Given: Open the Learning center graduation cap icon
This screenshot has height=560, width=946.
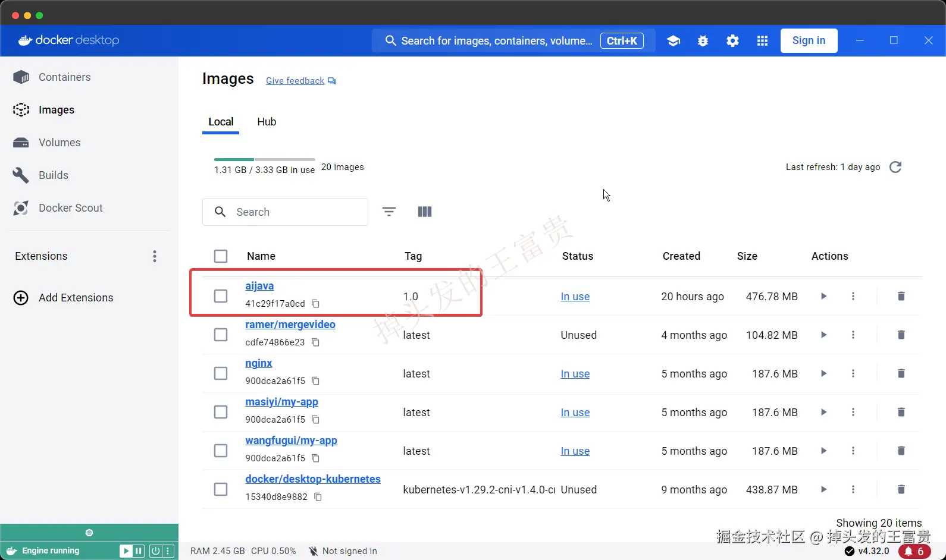Looking at the screenshot, I should tap(674, 40).
